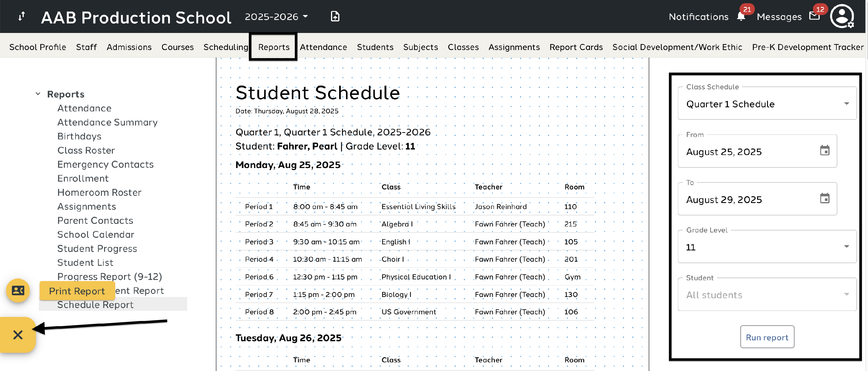Click the Run report button
This screenshot has width=868, height=371.
pyautogui.click(x=767, y=337)
